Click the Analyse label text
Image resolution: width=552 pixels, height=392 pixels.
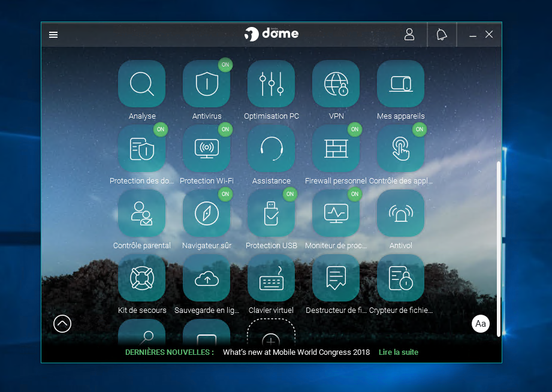click(x=142, y=116)
